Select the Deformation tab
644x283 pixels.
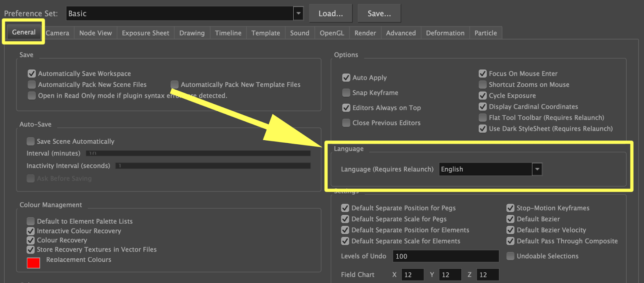click(x=445, y=33)
